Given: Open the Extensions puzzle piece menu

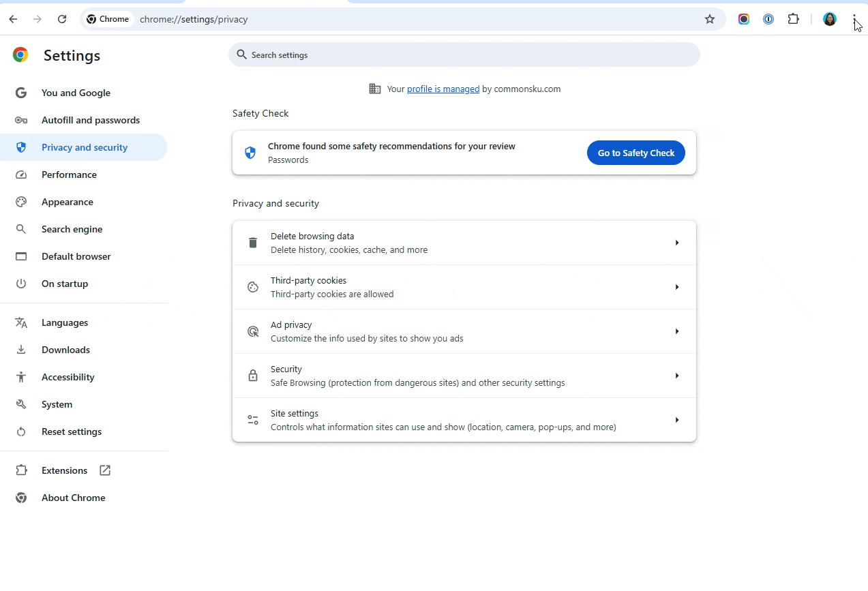Looking at the screenshot, I should pos(793,19).
